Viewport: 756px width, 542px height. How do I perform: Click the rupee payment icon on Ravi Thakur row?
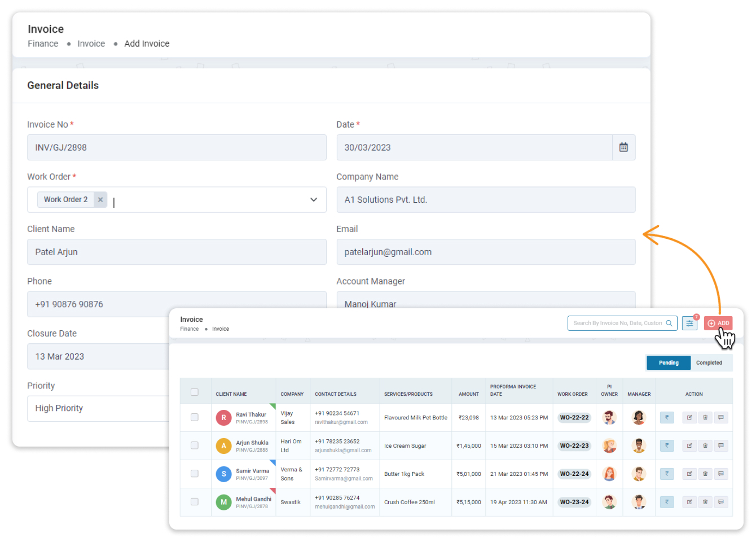click(x=667, y=417)
